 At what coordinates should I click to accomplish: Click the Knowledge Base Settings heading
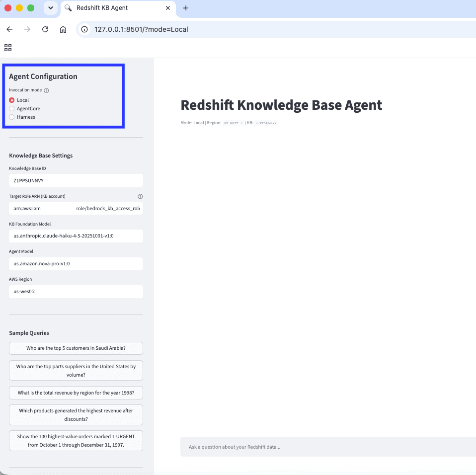pos(41,156)
